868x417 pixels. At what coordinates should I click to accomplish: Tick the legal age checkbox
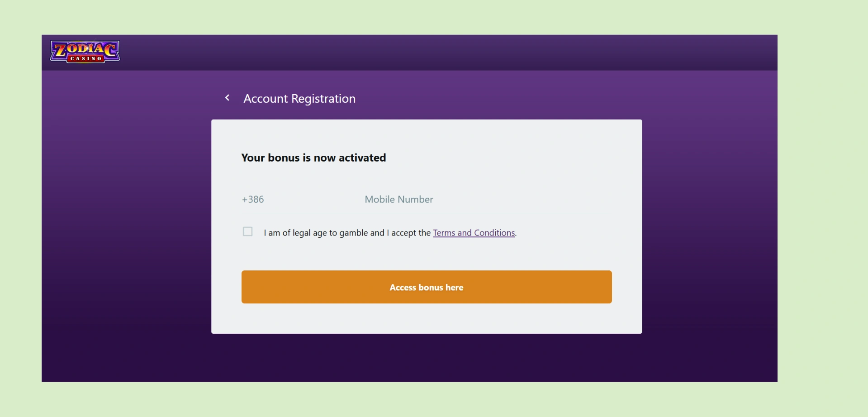click(247, 232)
